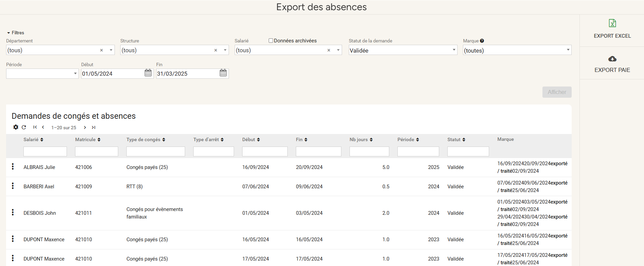Click the 'RTT (8)' leave type cell
644x266 pixels.
135,187
